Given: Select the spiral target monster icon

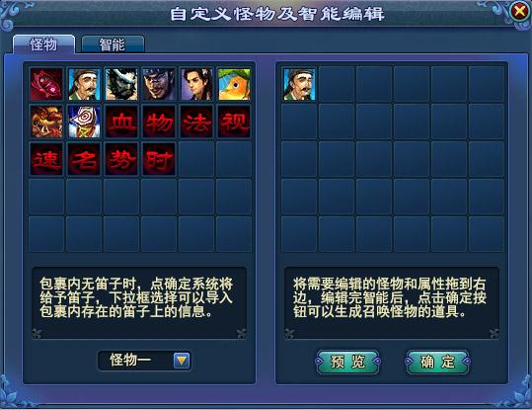Looking at the screenshot, I should tap(84, 122).
